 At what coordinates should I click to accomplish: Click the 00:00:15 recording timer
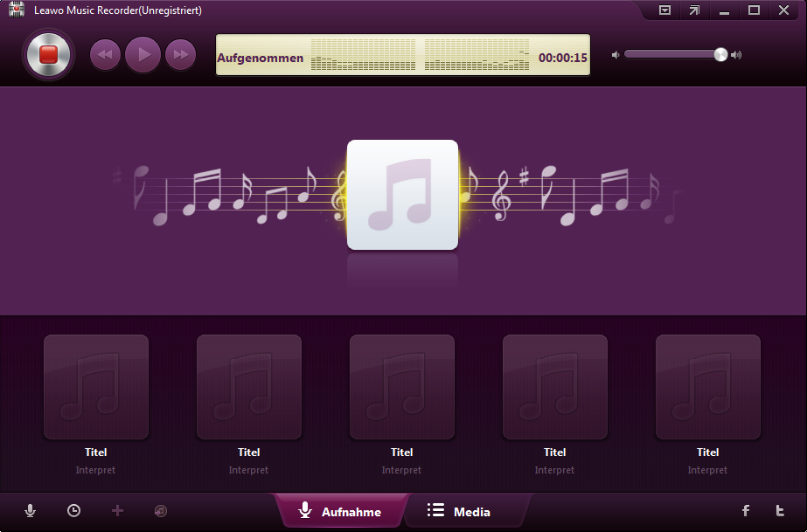[x=562, y=58]
